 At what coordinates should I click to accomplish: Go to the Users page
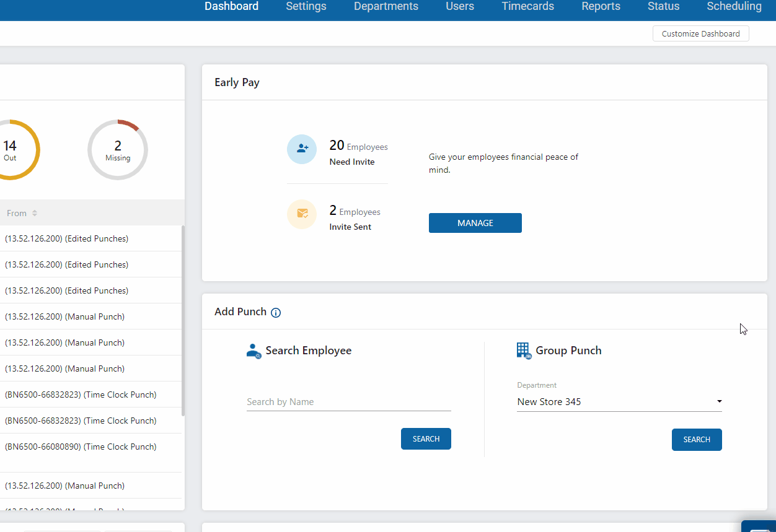459,6
